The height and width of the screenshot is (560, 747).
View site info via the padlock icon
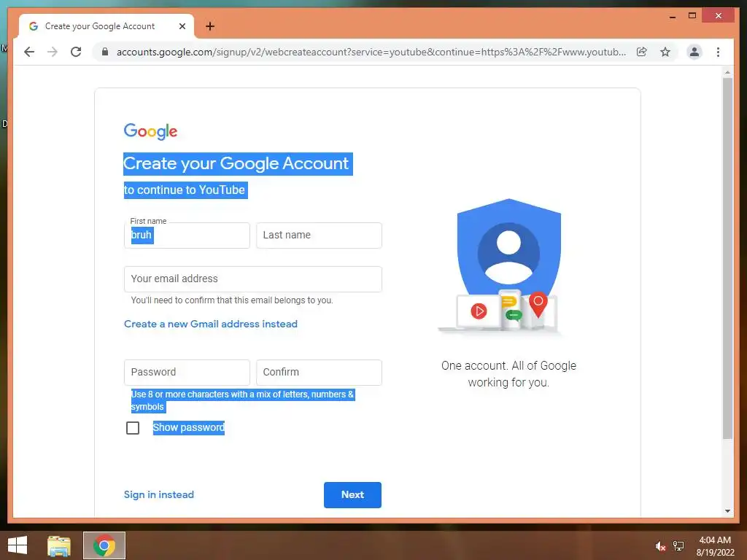click(x=105, y=52)
